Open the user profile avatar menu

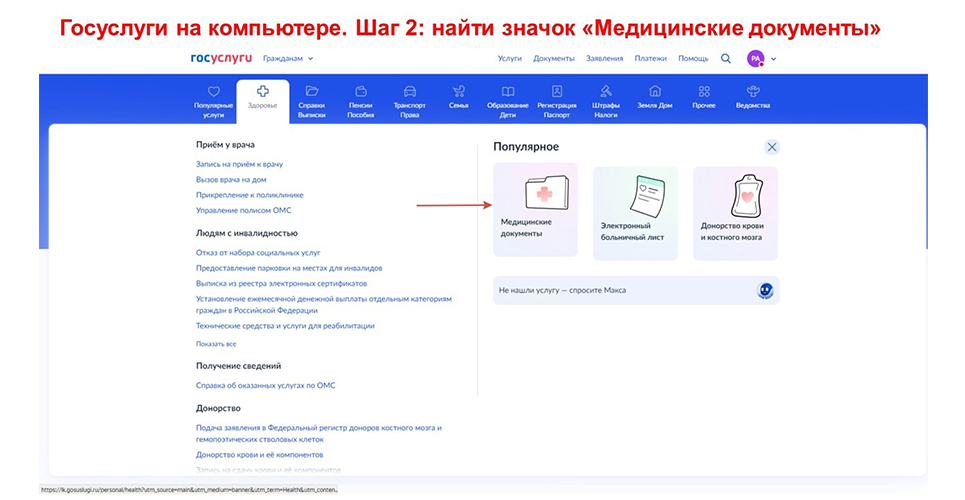point(756,59)
